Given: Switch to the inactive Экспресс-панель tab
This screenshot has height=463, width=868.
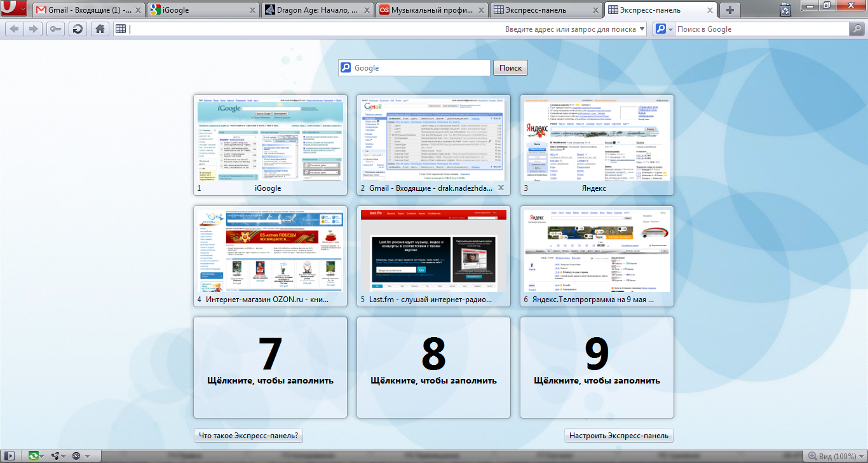Looking at the screenshot, I should (545, 10).
